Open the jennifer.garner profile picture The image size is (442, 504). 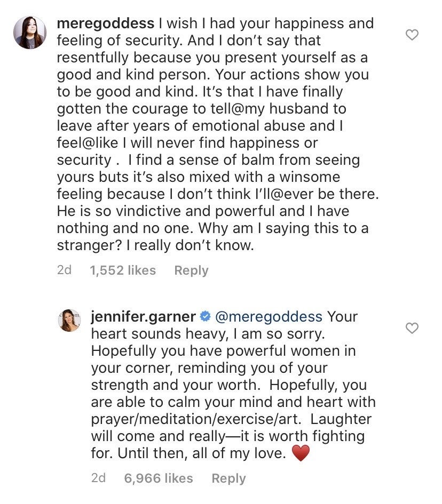pos(69,320)
